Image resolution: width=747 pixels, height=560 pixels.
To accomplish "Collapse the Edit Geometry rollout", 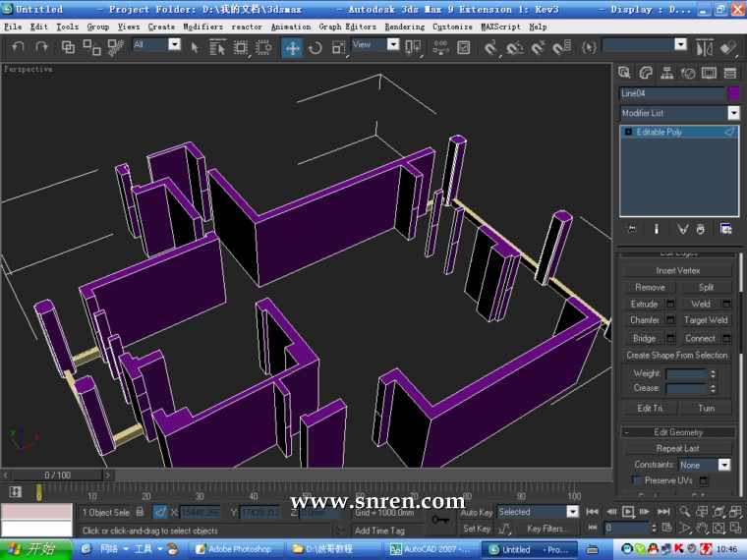I will click(x=678, y=432).
